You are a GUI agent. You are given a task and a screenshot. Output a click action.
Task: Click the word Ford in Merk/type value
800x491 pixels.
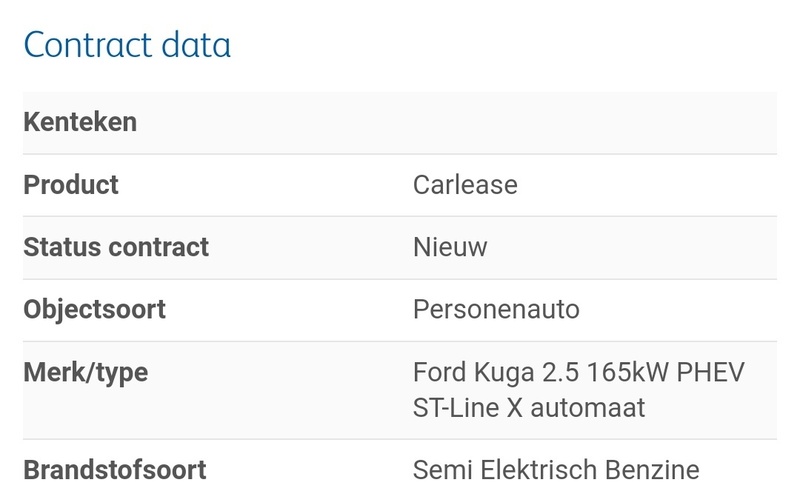[x=438, y=373]
